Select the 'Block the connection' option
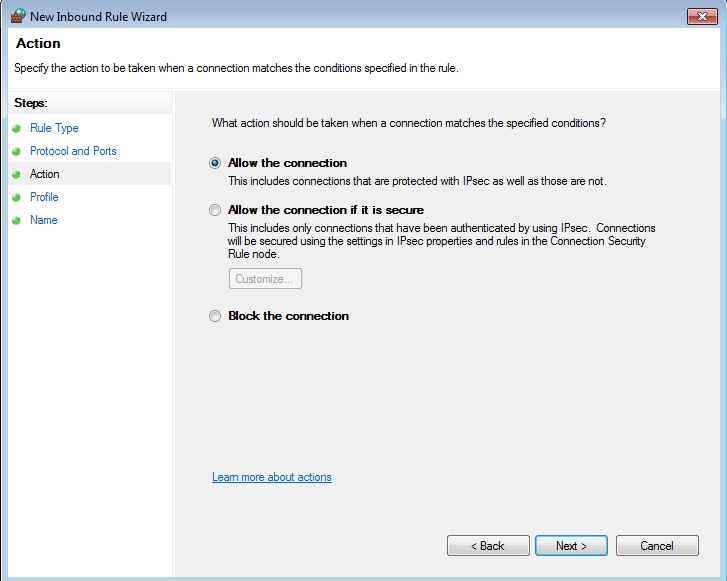Viewport: 727px width, 581px height. tap(215, 316)
